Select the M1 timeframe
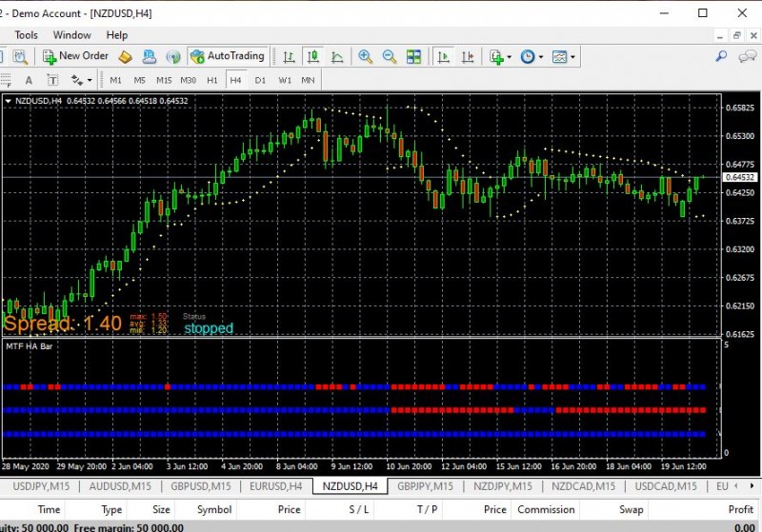762x532 pixels. (x=115, y=80)
